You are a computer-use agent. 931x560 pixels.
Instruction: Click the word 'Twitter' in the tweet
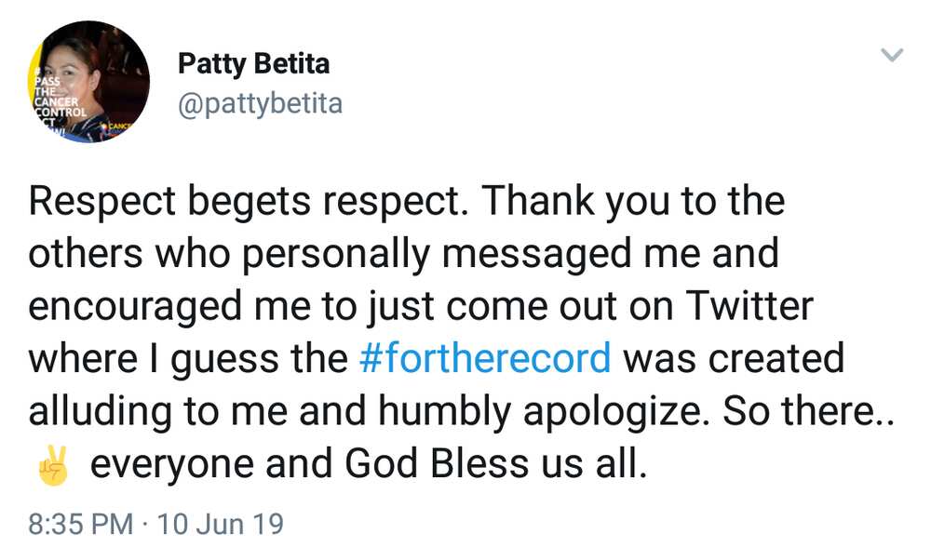tap(749, 306)
